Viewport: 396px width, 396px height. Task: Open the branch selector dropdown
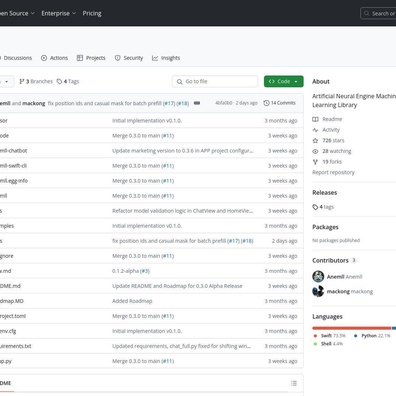tap(7, 81)
